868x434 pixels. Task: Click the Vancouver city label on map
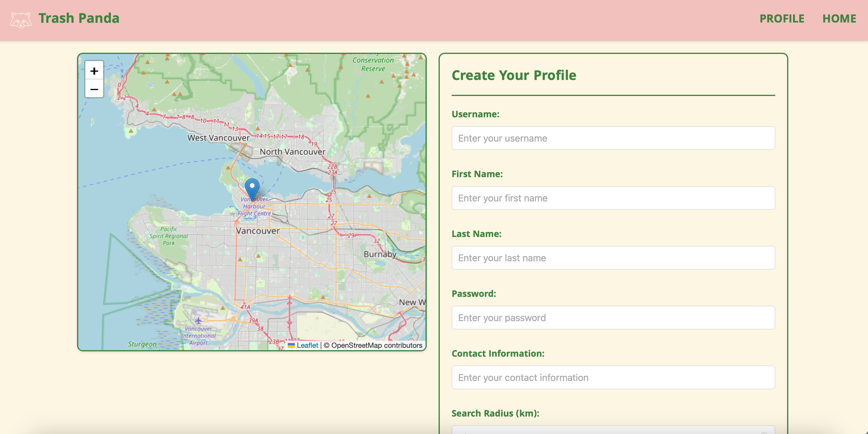click(x=258, y=231)
